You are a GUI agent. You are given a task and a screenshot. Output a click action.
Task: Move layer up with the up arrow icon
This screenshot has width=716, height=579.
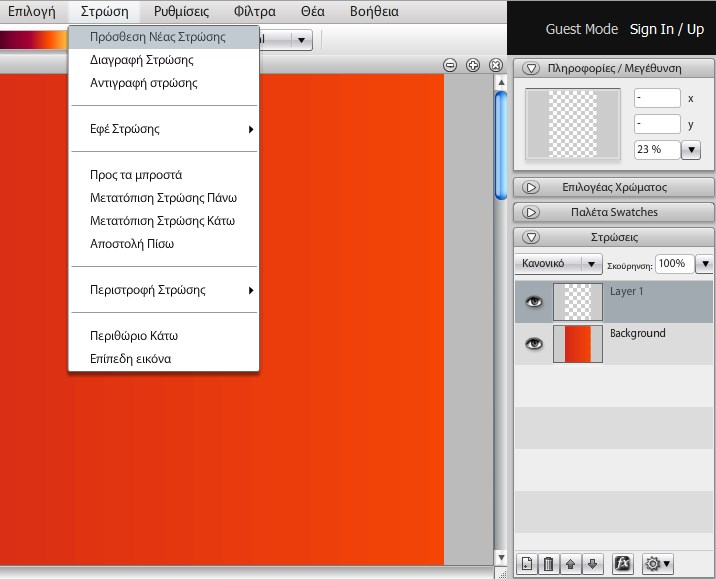570,564
